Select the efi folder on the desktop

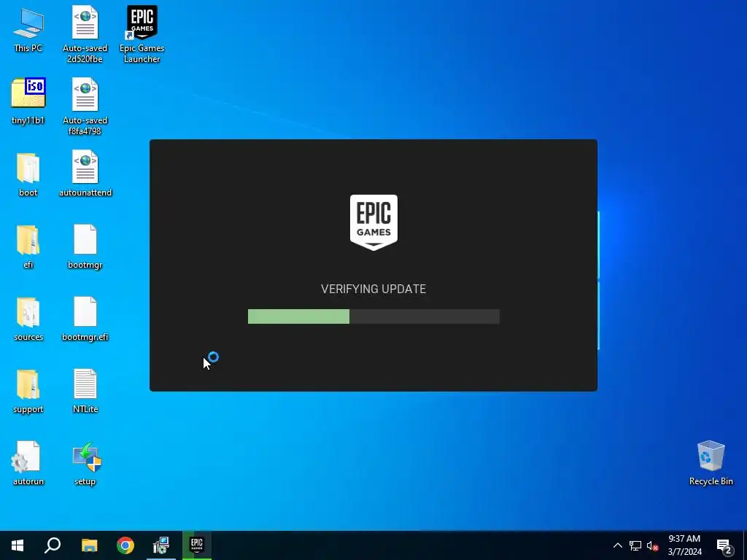[28, 246]
